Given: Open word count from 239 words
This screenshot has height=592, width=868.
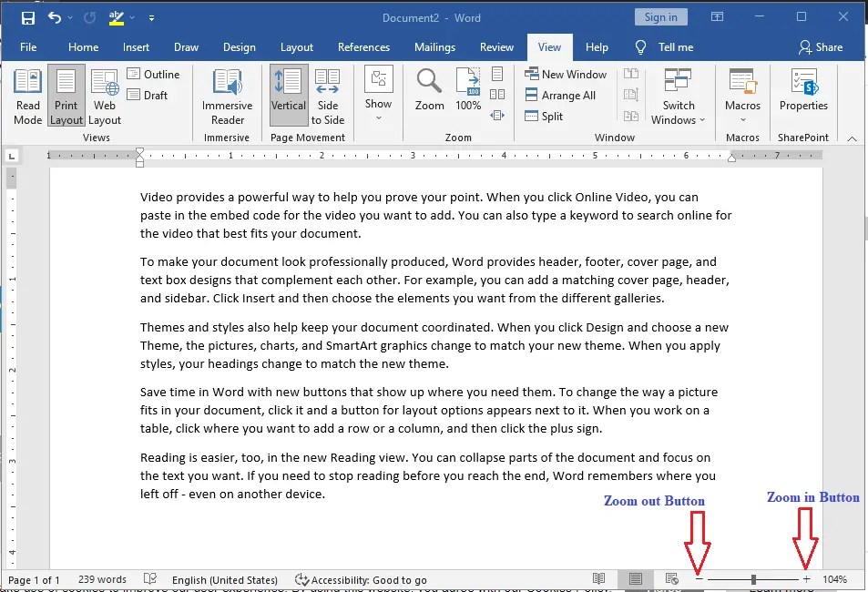Looking at the screenshot, I should [x=102, y=579].
